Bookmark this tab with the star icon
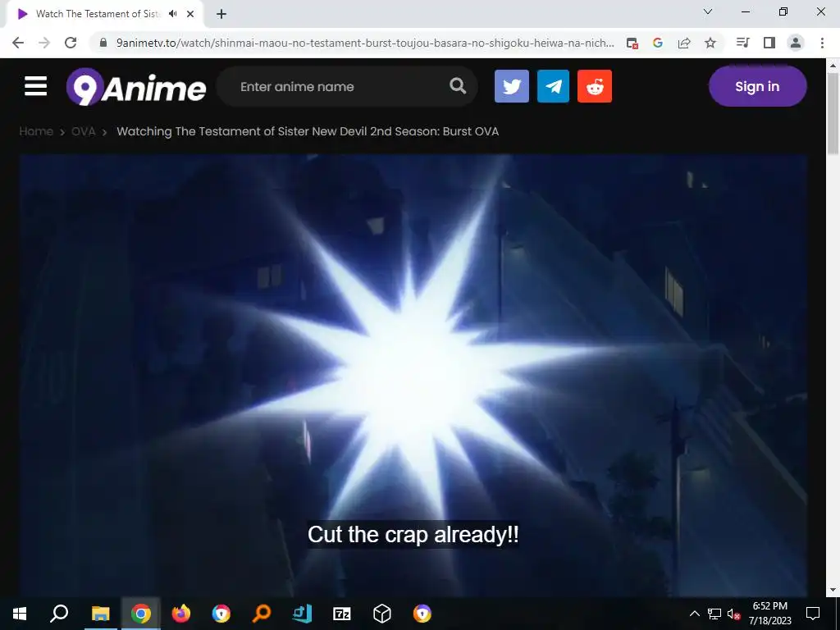This screenshot has height=630, width=840. (x=710, y=43)
